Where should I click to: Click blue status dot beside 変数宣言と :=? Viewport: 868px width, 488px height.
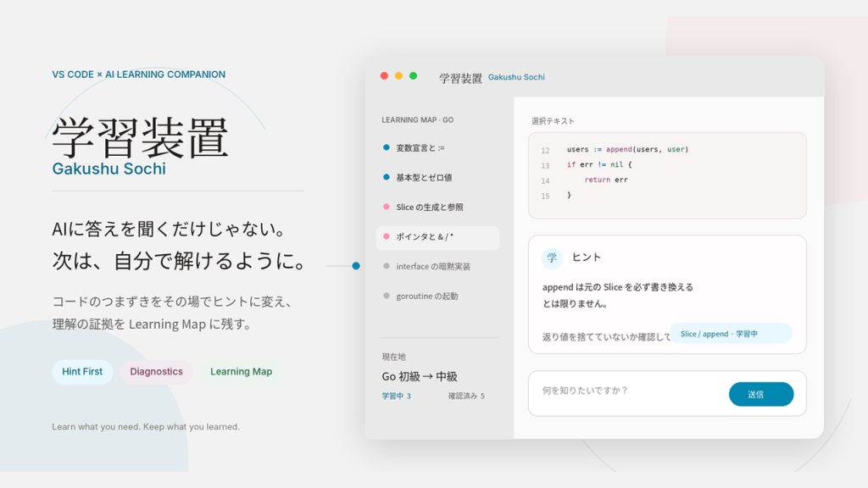point(387,147)
